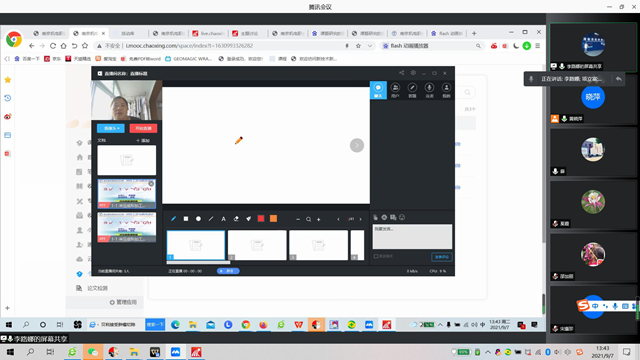Click the red start live broadcast button

143,128
